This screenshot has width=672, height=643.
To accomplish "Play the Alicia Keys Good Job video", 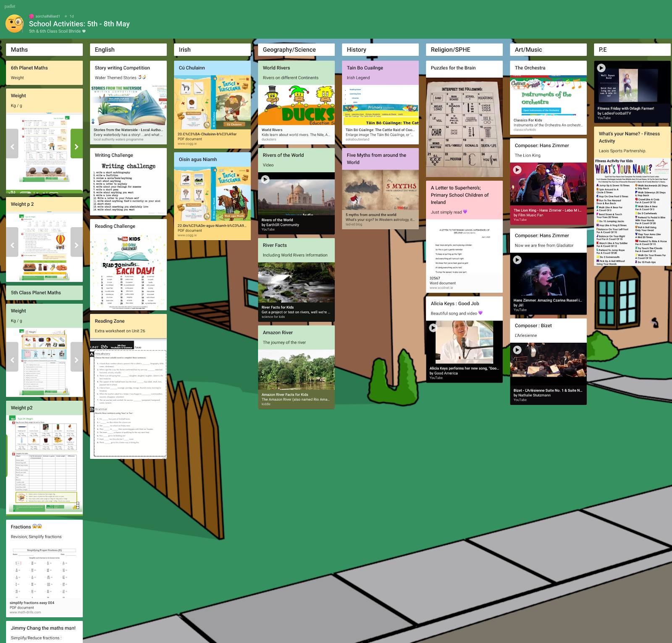I will (433, 328).
